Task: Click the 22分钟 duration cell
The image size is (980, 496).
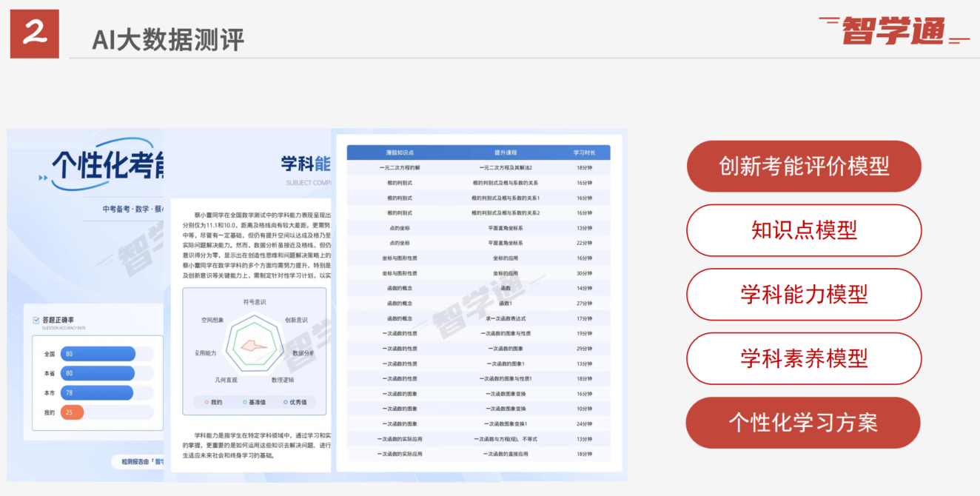Action: [x=584, y=243]
